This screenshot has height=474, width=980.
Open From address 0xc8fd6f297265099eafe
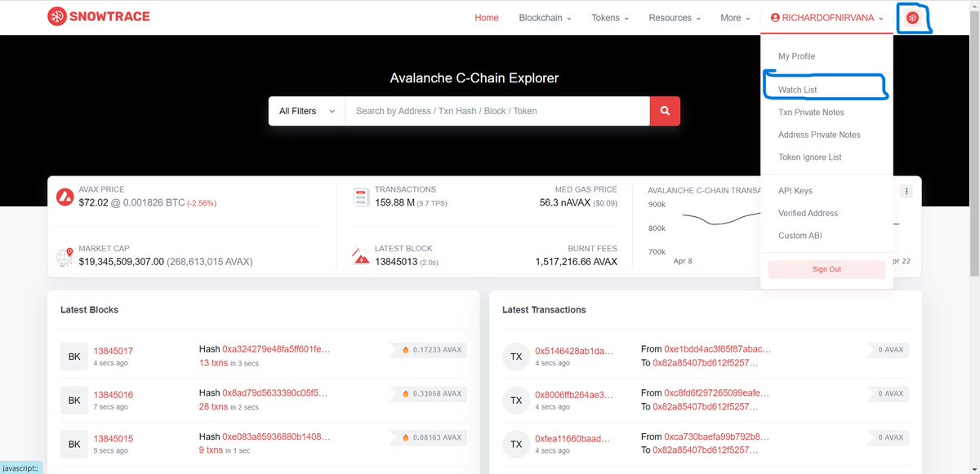718,393
